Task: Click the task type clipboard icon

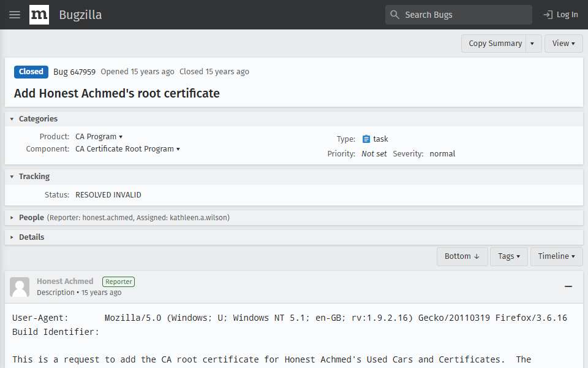Action: [x=366, y=139]
